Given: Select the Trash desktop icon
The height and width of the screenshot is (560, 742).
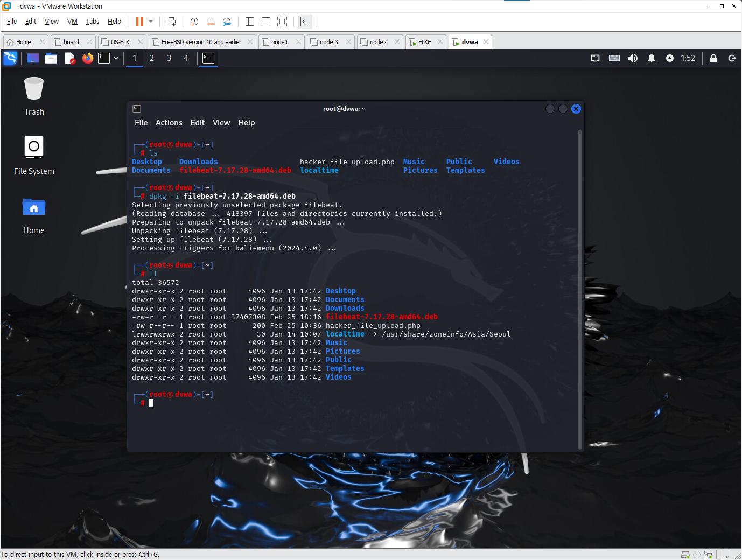Looking at the screenshot, I should 34,96.
